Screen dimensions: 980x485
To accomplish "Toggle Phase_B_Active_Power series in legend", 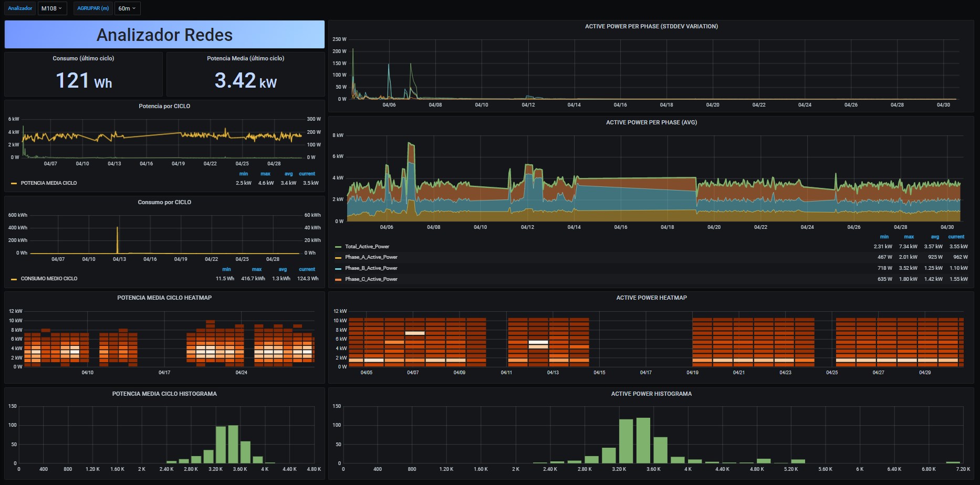I will pos(371,268).
